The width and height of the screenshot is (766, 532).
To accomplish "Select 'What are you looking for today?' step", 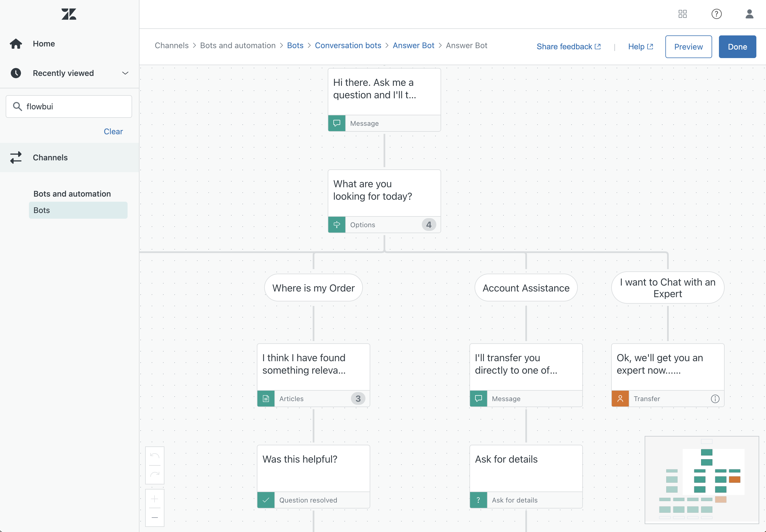I will point(384,201).
